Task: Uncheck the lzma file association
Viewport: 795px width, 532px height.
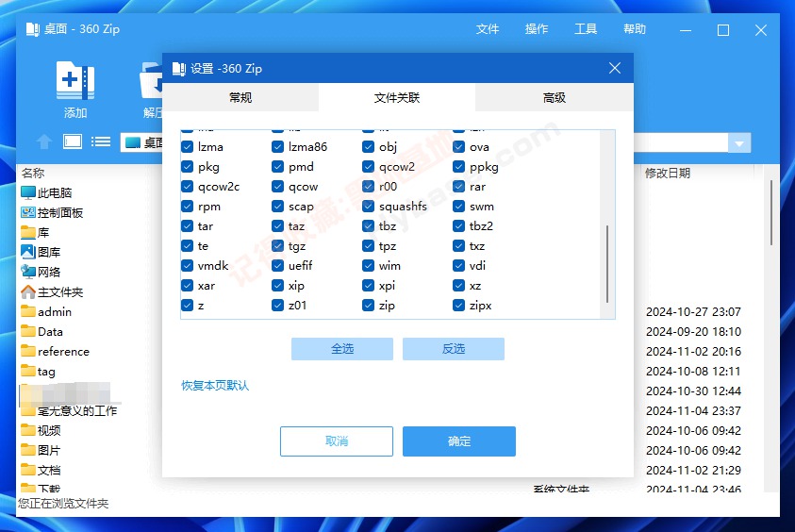Action: coord(187,147)
